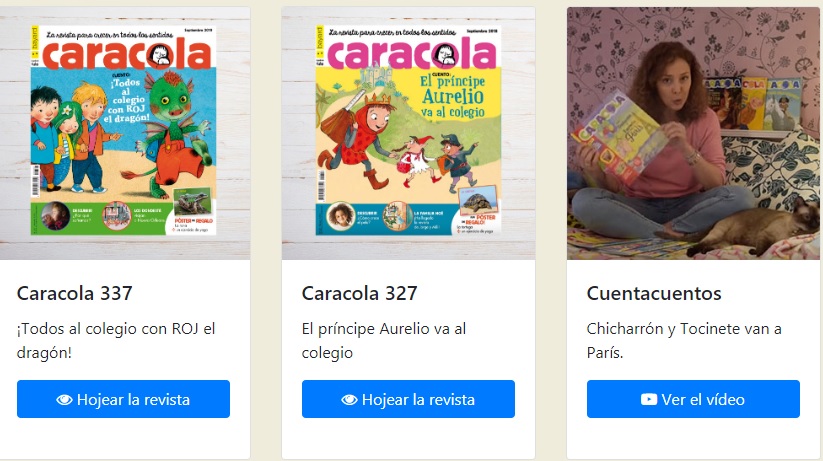Click the eye icon under Caracola 327
Viewport: 823px width, 461px height.
click(349, 400)
